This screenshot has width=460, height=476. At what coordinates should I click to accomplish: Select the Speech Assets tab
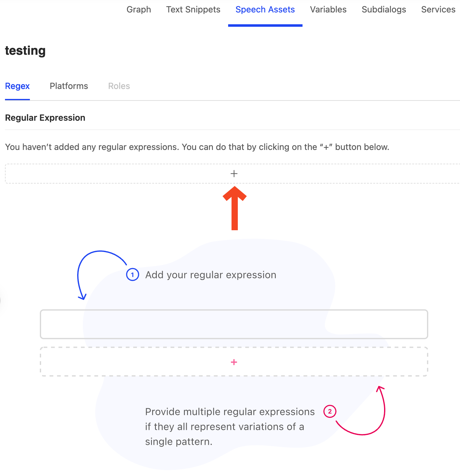pos(265,10)
